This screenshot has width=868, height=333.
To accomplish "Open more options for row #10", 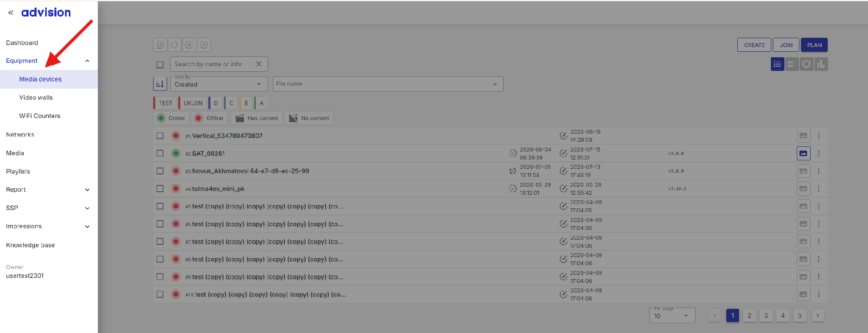I will click(819, 294).
